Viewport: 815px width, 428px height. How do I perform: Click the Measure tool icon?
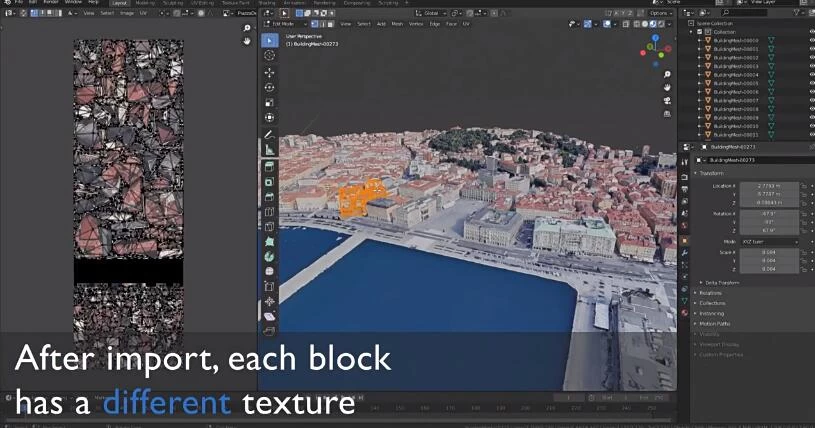point(269,150)
